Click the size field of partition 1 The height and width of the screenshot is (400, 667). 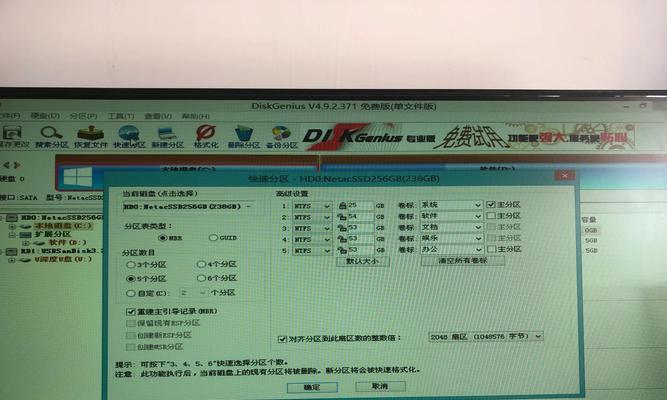coord(360,206)
